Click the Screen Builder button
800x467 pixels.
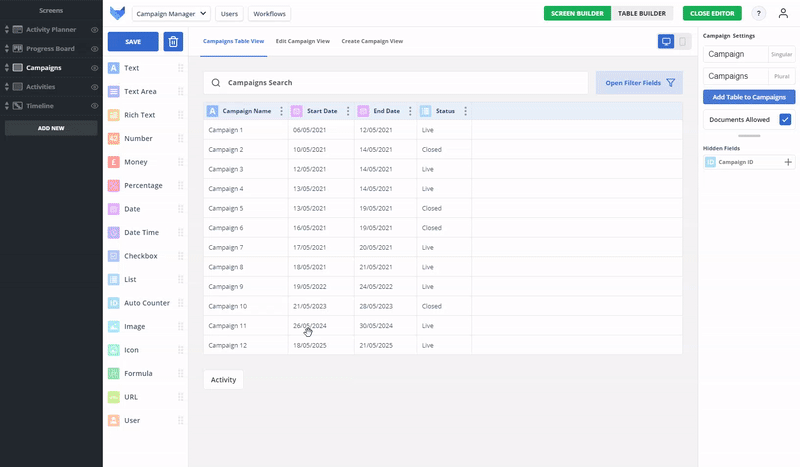point(577,13)
